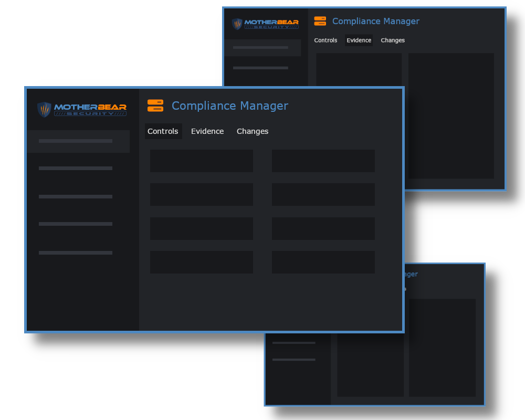Open Changes tab in the top-right window
Screen dimensions: 525x420
tap(393, 40)
